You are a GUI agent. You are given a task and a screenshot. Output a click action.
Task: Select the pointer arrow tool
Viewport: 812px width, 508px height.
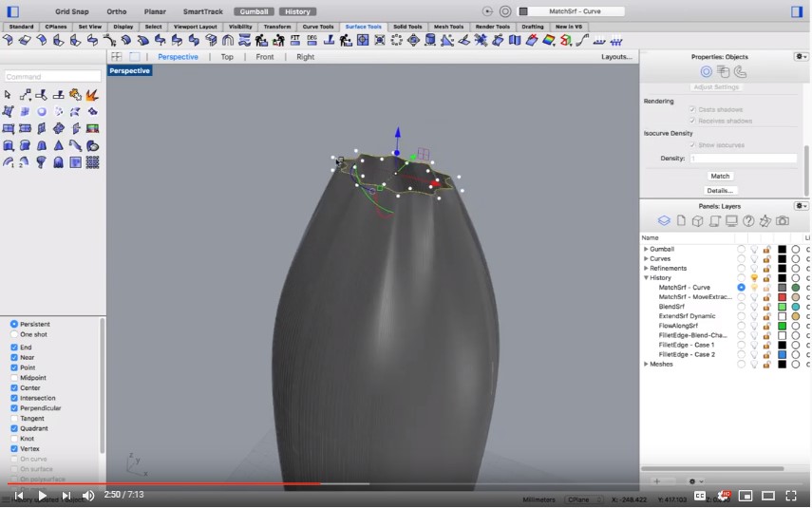click(x=8, y=95)
